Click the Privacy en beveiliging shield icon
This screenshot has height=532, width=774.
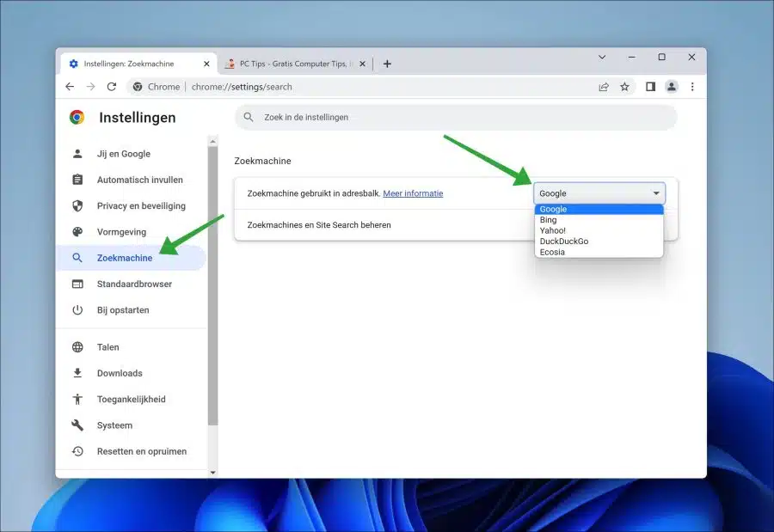[x=77, y=205]
